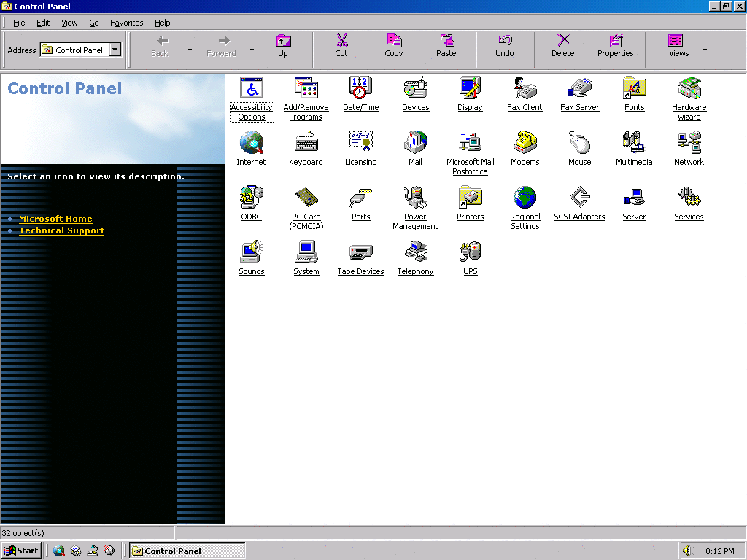Screen dimensions: 747x560
Task: Click the 8:12 PM system clock
Action: tap(719, 551)
